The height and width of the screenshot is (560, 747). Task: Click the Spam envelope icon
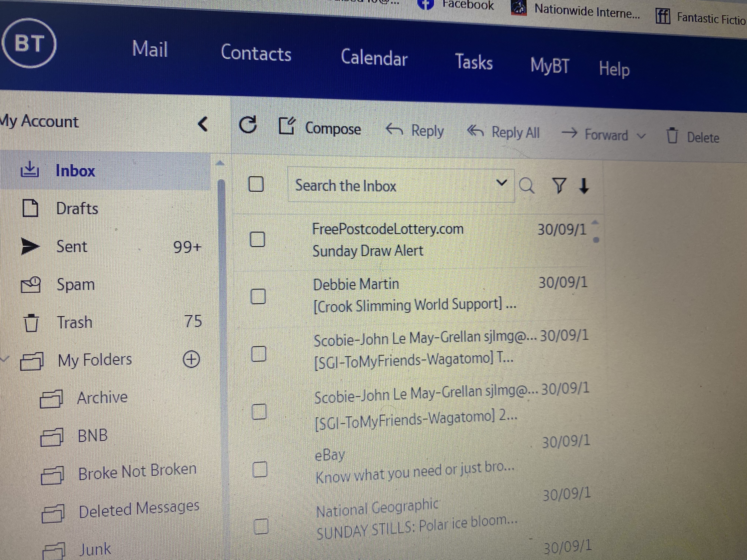[x=31, y=285]
